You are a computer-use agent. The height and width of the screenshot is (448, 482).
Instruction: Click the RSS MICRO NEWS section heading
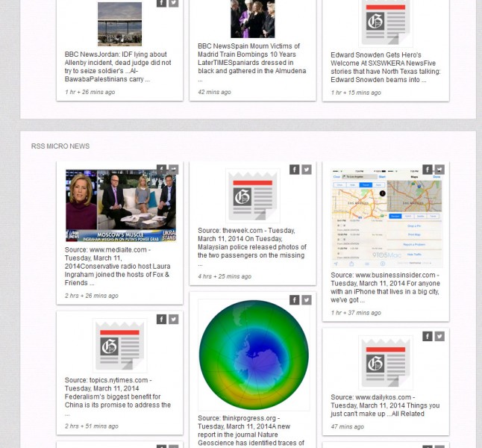[x=60, y=146]
